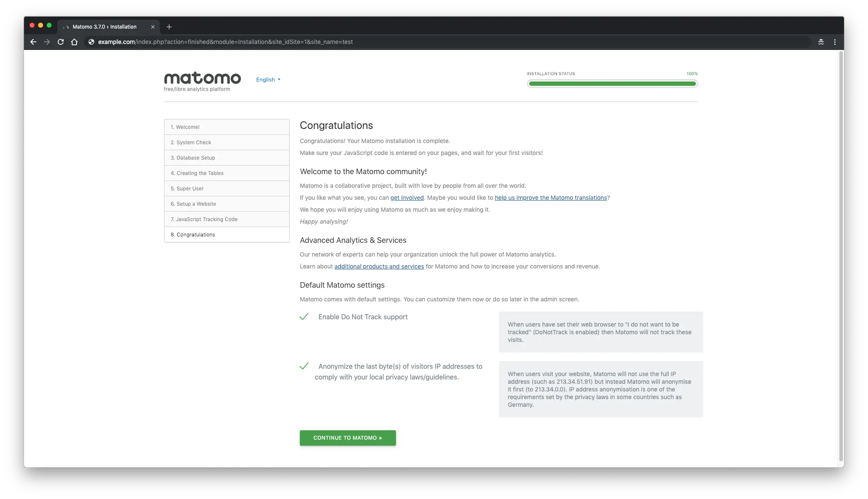The image size is (868, 499).
Task: Select step 7. JavaScript Tracking Code
Action: coord(226,219)
